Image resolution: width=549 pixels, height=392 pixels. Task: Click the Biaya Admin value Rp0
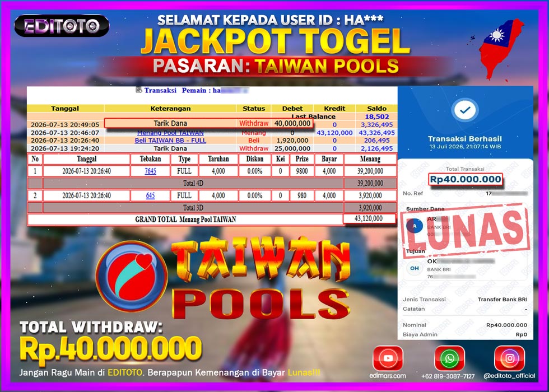[x=522, y=334]
